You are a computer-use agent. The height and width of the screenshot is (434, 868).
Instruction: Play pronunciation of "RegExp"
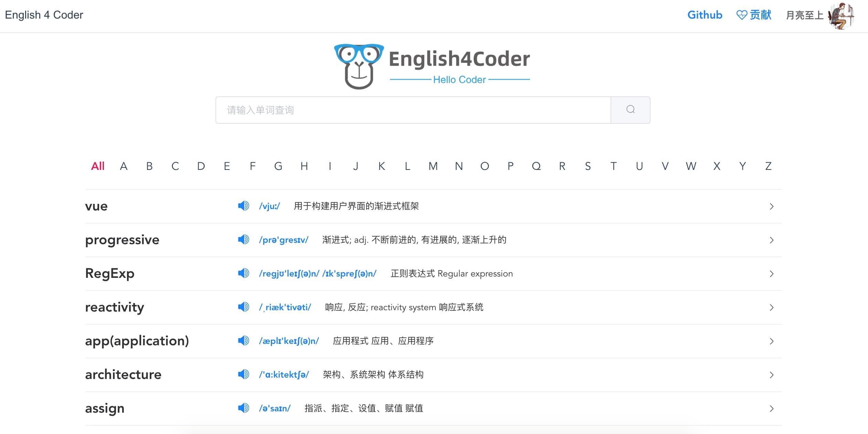click(243, 273)
